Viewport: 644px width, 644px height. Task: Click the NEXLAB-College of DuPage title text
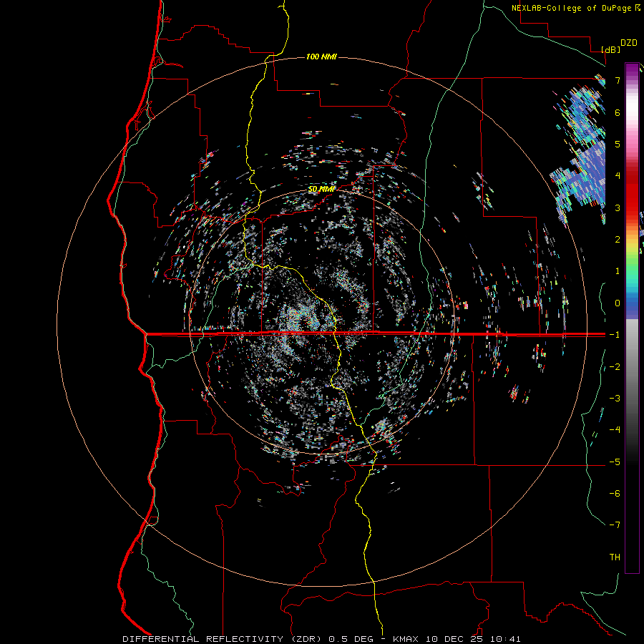click(x=572, y=8)
